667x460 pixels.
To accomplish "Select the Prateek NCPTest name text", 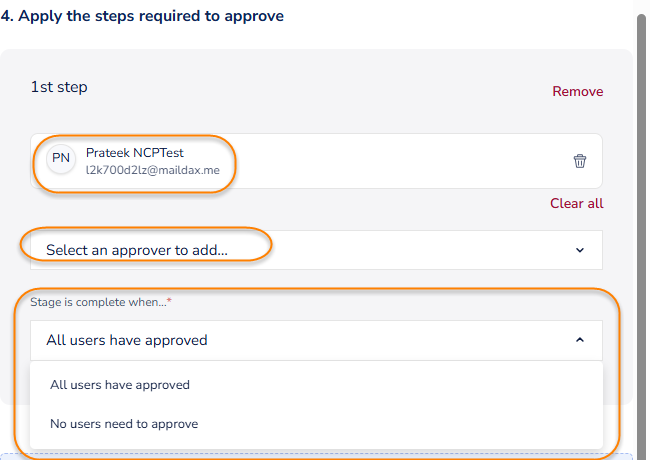I will [x=135, y=153].
